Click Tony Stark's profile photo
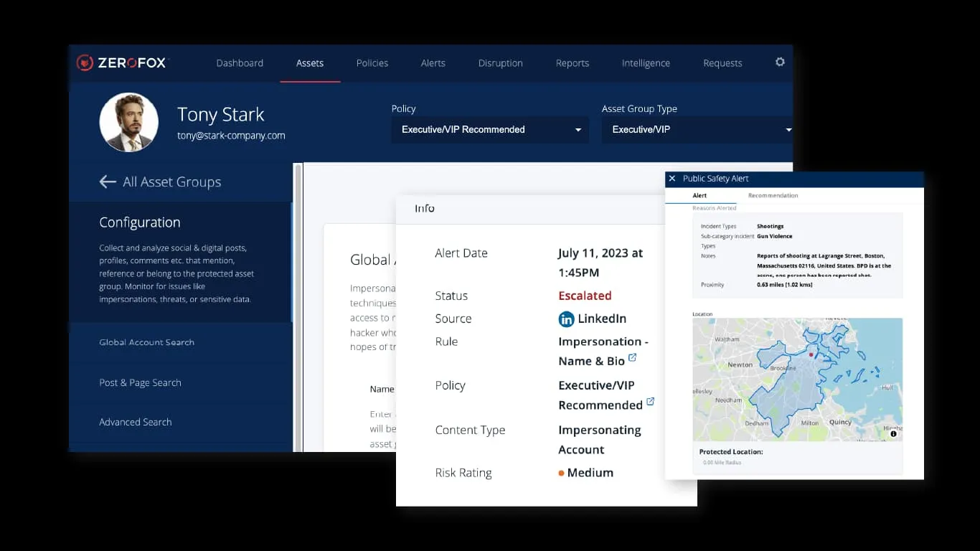The image size is (980, 551). coord(129,122)
